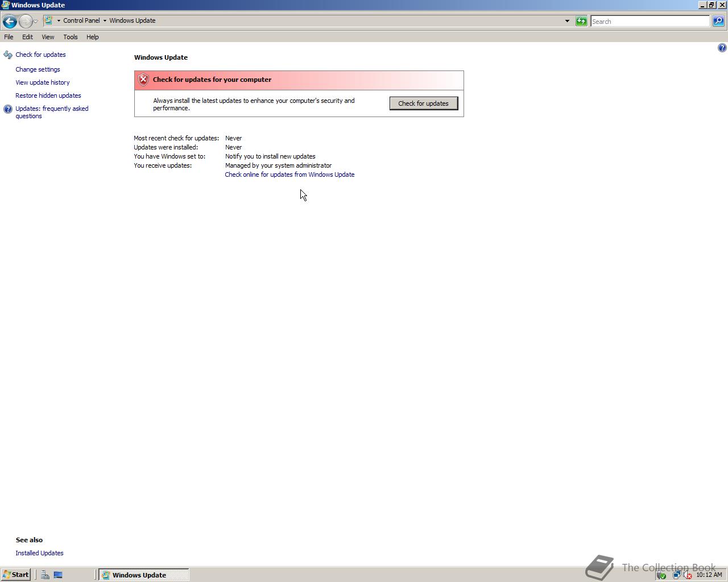Select the Windows Update breadcrumb
This screenshot has width=728, height=582.
click(x=133, y=20)
